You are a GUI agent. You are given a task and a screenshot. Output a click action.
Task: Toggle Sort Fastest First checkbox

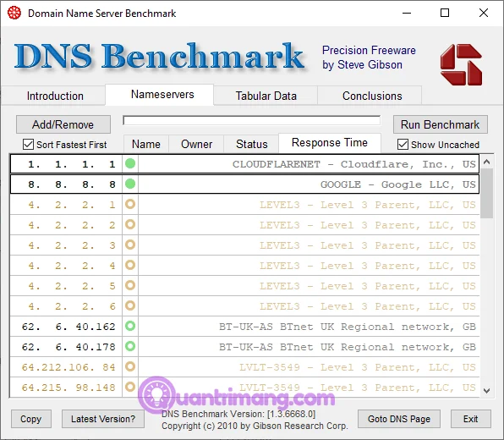28,145
